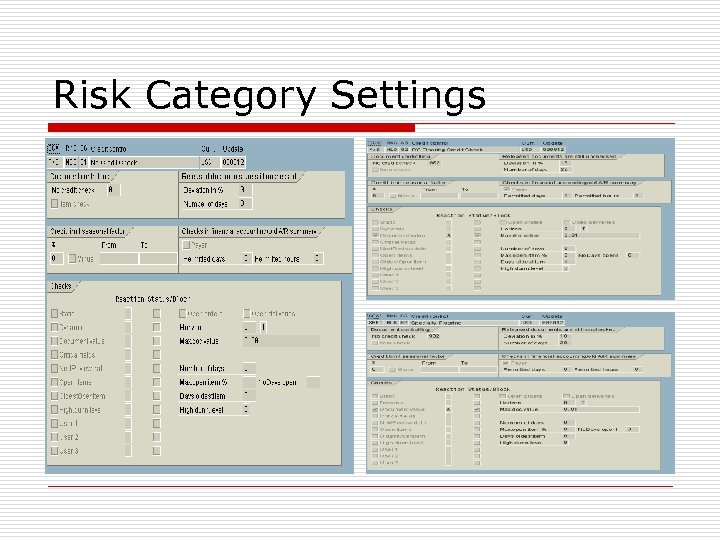
Task: Tick the Dynamic check in large left panel
Action: (x=55, y=327)
